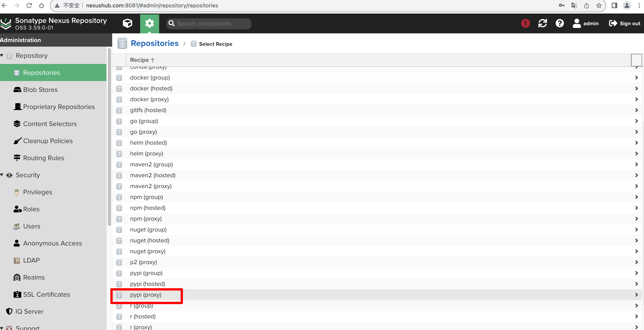Click the Repositories breadcrumb link
The image size is (644, 330).
click(154, 43)
